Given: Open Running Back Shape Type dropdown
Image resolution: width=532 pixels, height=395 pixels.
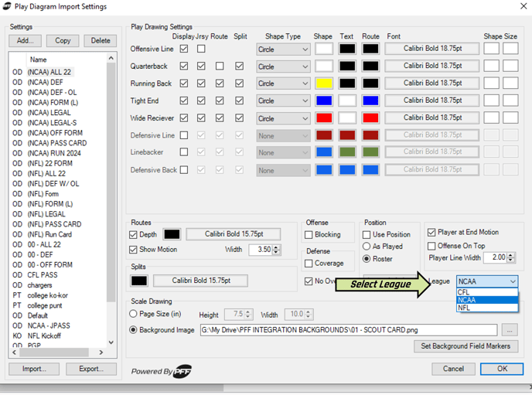Looking at the screenshot, I should pos(283,83).
